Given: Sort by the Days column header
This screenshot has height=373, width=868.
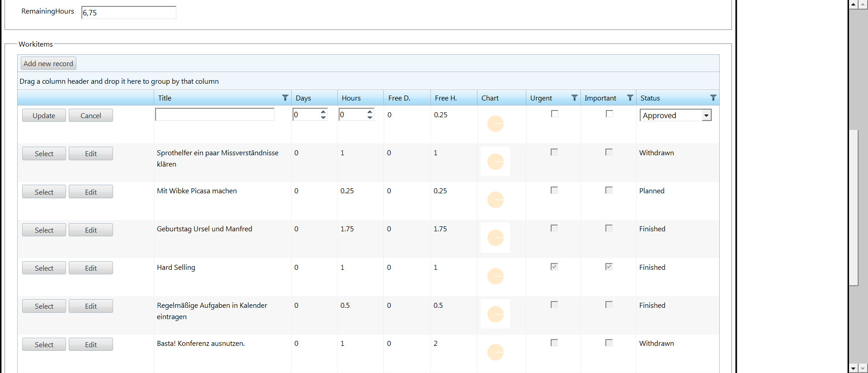Looking at the screenshot, I should click(x=303, y=98).
